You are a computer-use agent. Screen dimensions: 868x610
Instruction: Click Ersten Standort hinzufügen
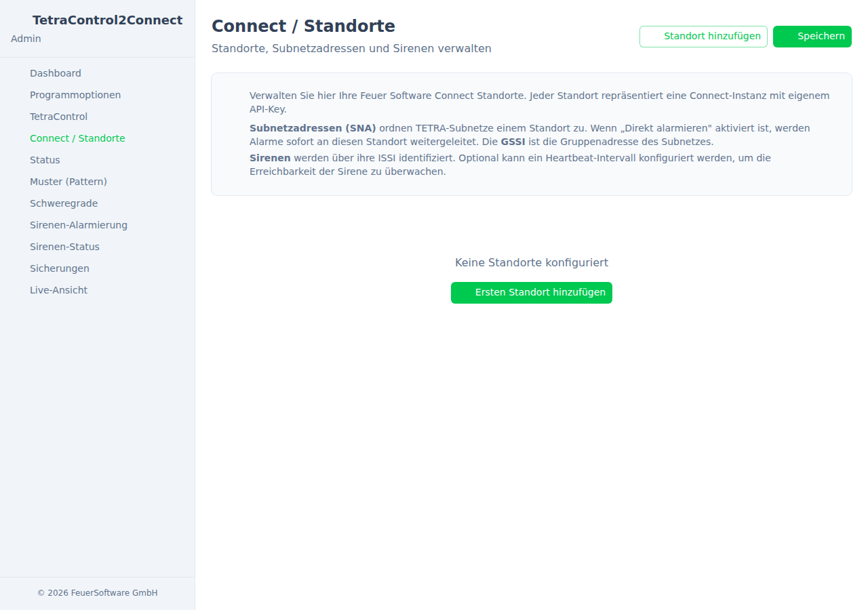[531, 293]
